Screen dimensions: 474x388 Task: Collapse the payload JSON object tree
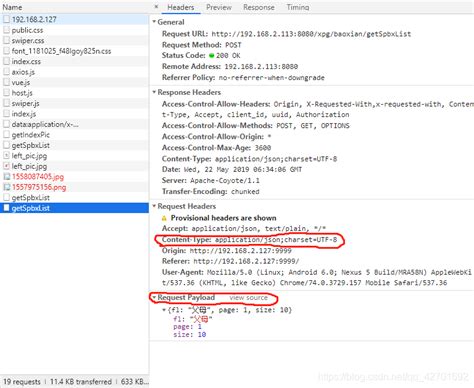pyautogui.click(x=164, y=310)
